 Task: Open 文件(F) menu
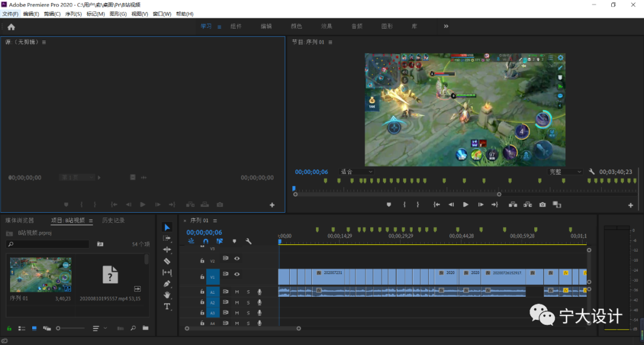[10, 14]
